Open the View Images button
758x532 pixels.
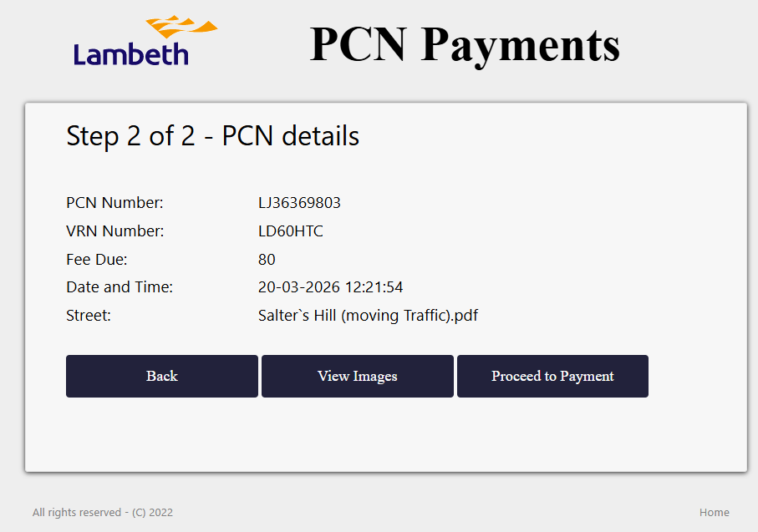[357, 376]
